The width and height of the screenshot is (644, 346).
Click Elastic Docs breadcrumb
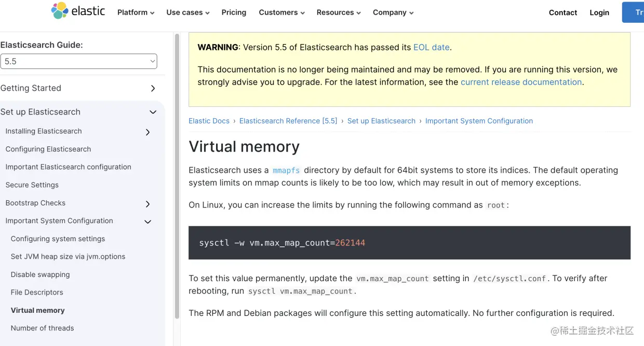[x=209, y=121]
